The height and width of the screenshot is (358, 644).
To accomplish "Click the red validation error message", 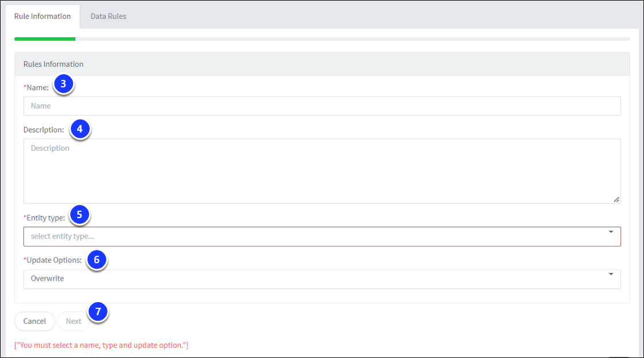I will tap(102, 345).
